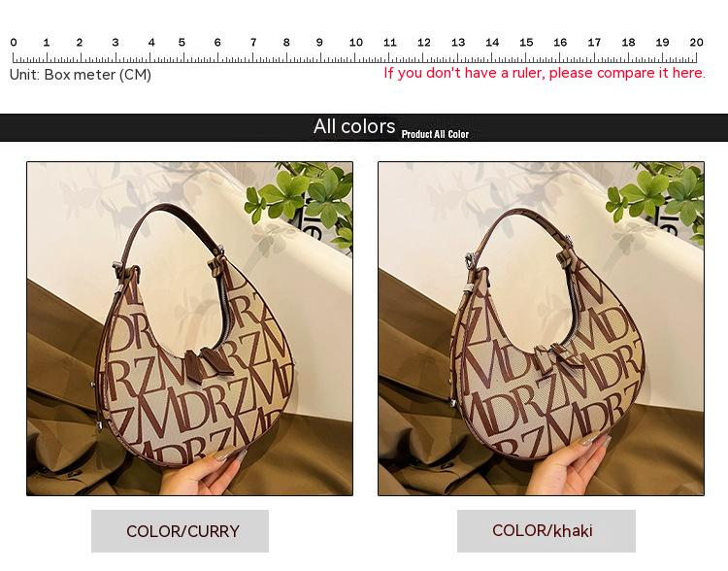728x571 pixels.
Task: Click the 5 mark on the ruler
Action: 182,43
